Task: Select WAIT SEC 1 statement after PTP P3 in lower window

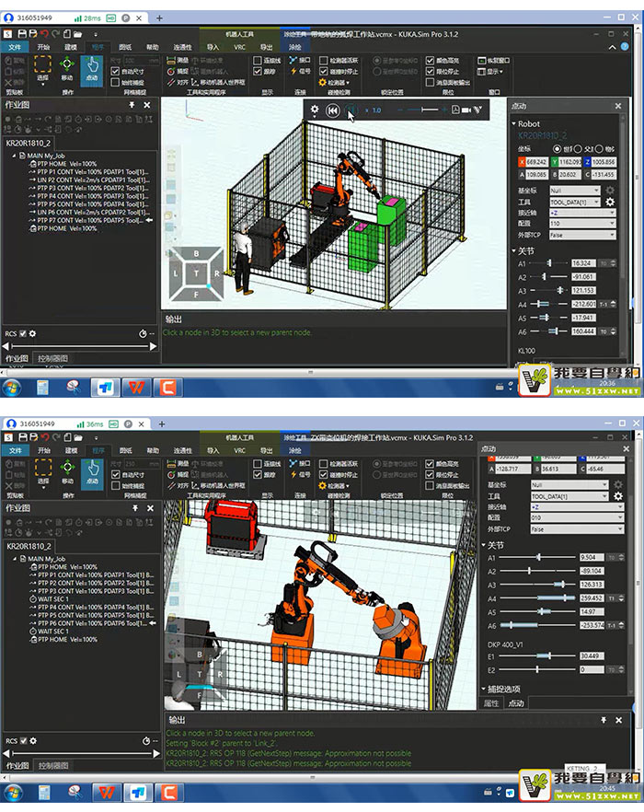Action: 49,598
